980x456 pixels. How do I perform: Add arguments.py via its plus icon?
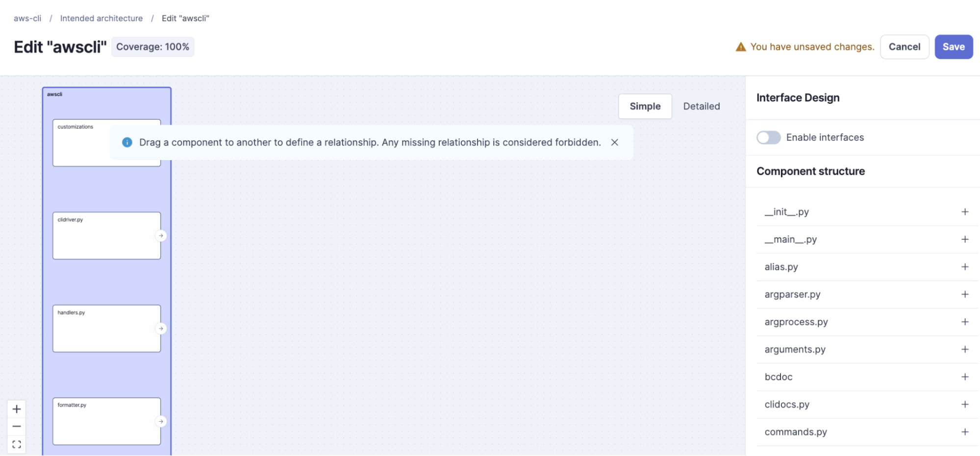[965, 349]
